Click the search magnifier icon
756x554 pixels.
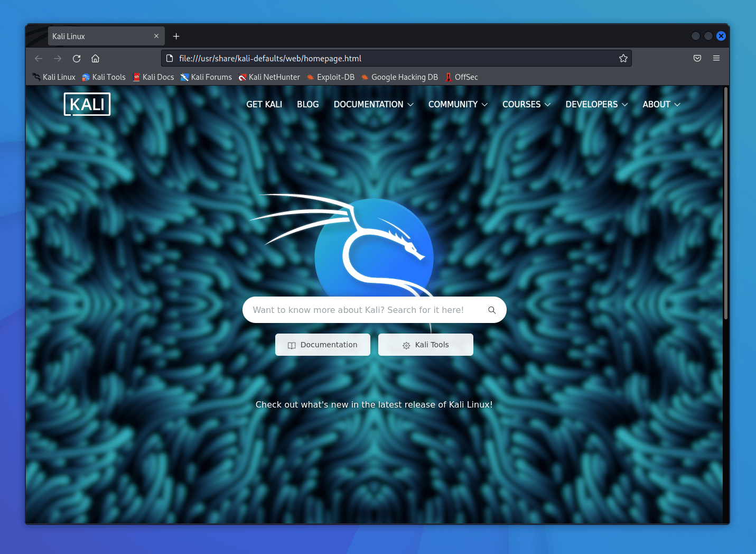491,310
